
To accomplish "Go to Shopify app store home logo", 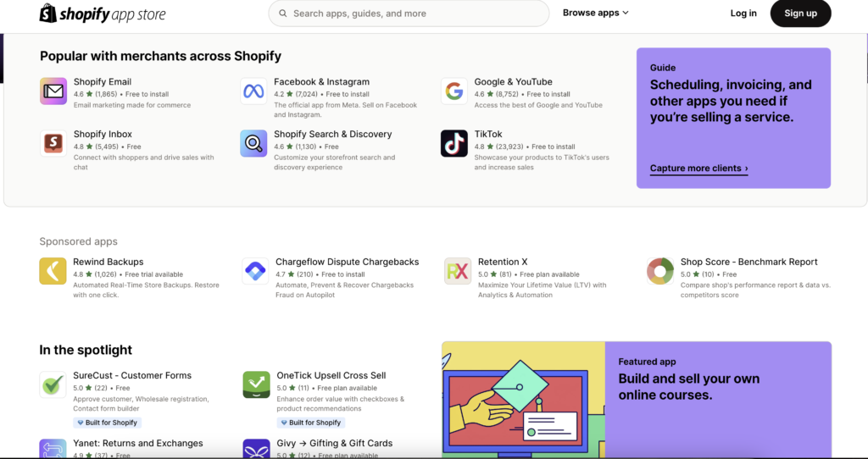I will [x=103, y=14].
